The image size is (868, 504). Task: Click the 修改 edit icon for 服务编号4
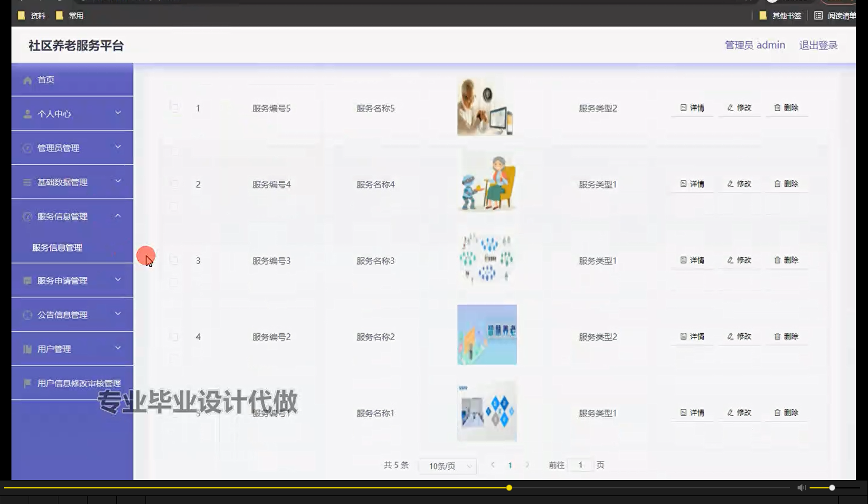[729, 183]
